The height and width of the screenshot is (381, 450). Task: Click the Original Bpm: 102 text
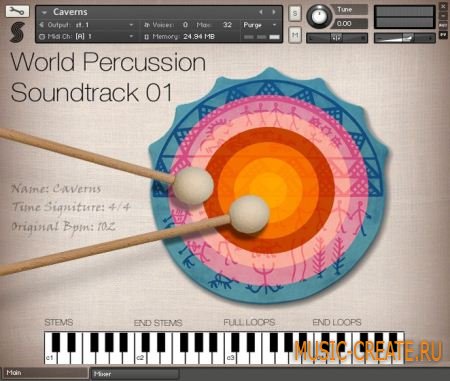63,227
